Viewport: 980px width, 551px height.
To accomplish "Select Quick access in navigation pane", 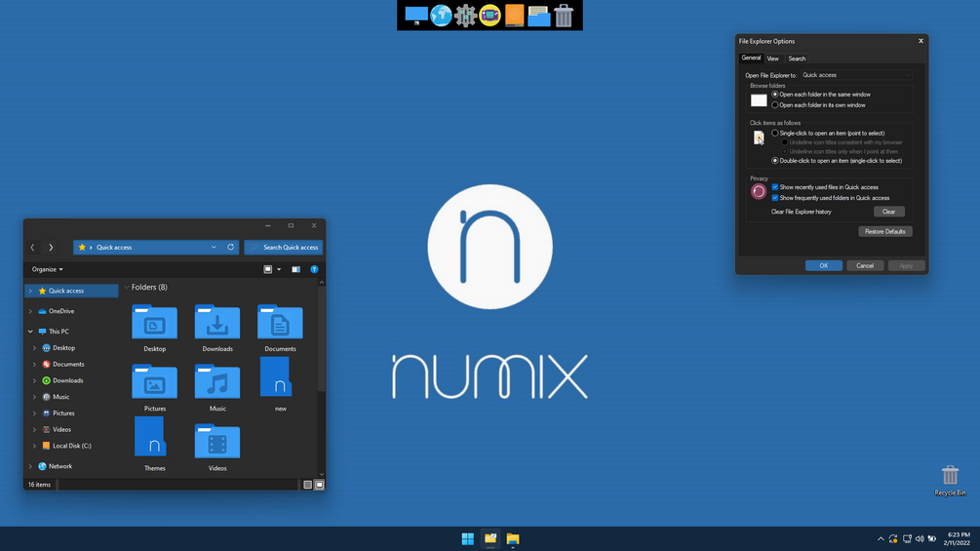I will click(x=71, y=291).
